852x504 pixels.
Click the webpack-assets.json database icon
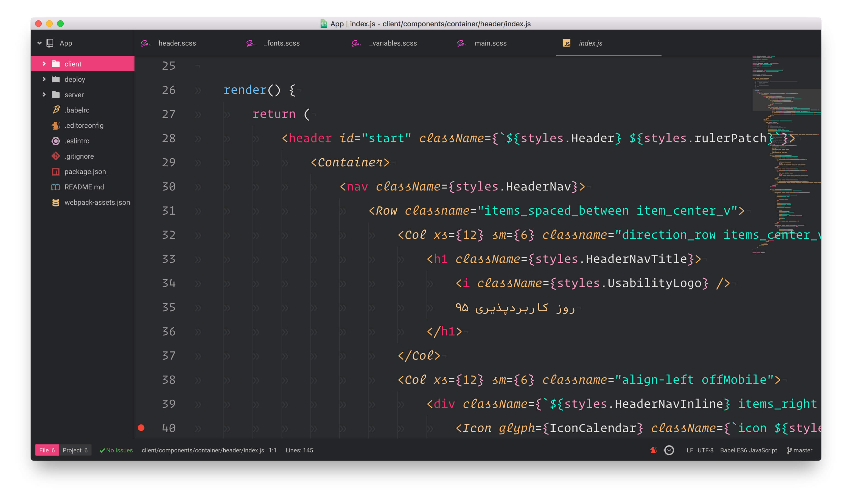pos(56,202)
